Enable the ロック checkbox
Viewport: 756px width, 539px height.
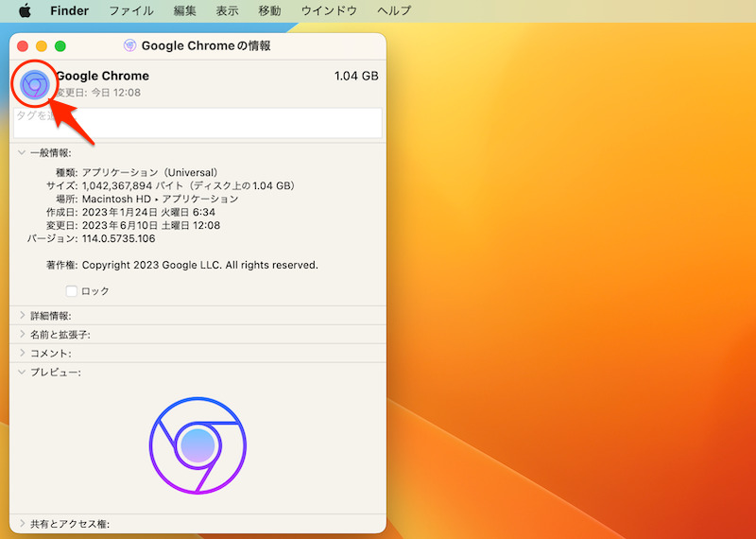pos(72,291)
